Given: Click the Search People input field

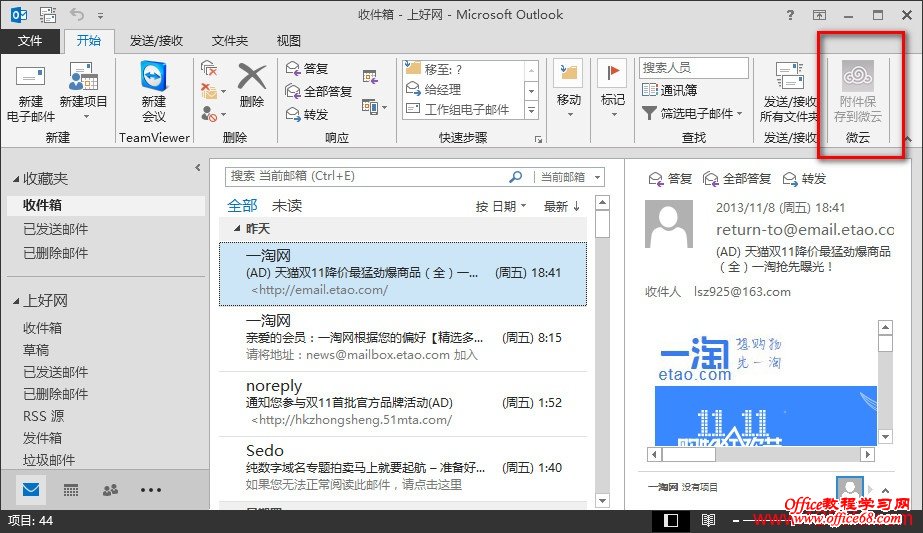Looking at the screenshot, I should click(x=693, y=68).
